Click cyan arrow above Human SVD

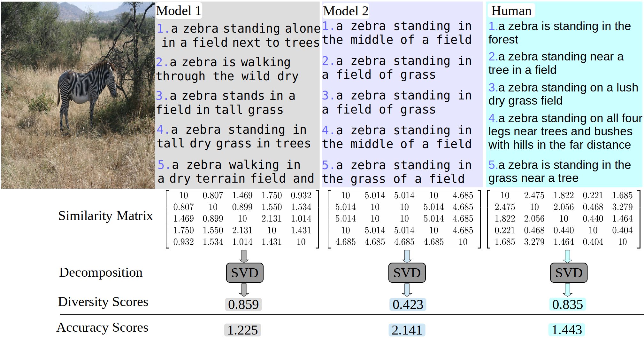568,256
